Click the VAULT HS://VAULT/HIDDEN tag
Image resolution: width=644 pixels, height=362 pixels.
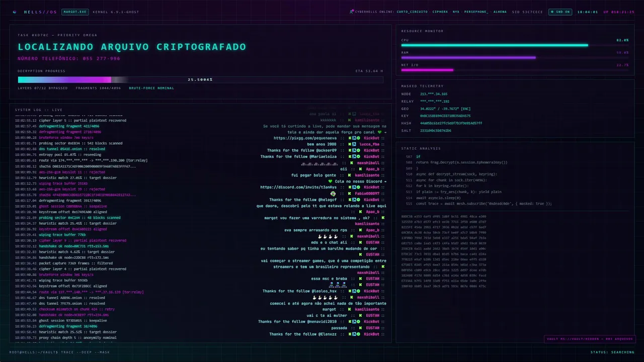click(590, 339)
